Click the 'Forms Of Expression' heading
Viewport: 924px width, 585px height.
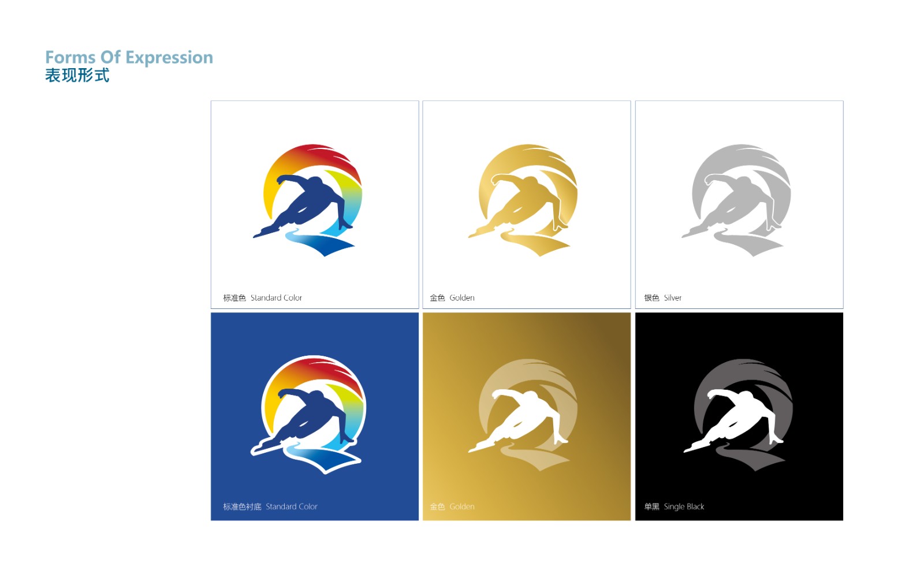coord(129,57)
